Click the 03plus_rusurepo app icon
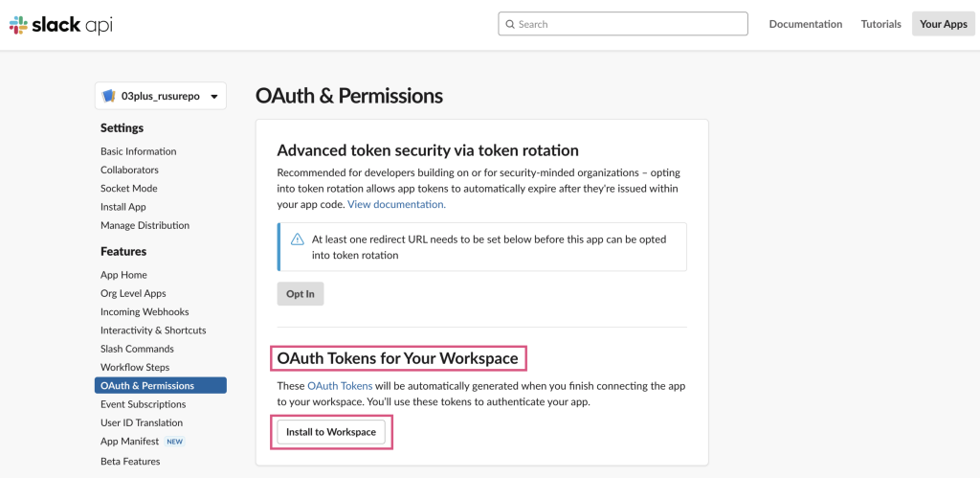Image resolution: width=980 pixels, height=478 pixels. pos(109,96)
